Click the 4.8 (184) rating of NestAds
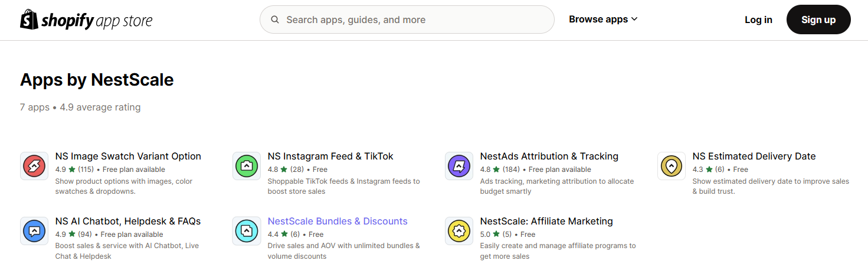 (500, 170)
